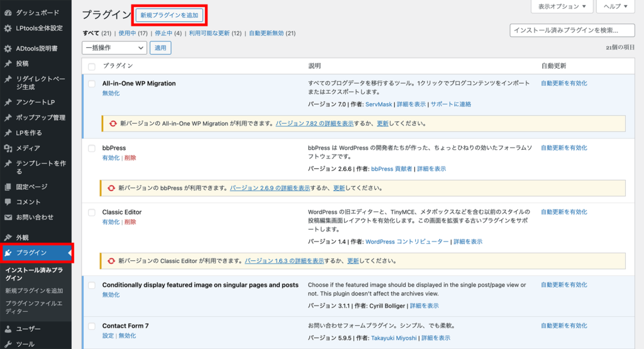Viewport: 644px width, 349px height.
Task: Click the pin icon beside リダイレクトページ生成
Action: [8, 79]
